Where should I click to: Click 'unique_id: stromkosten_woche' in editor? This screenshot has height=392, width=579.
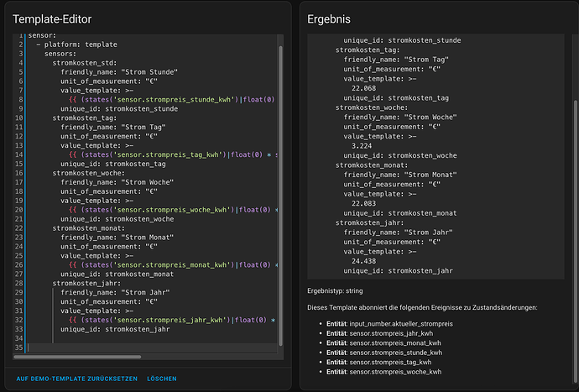tap(117, 219)
